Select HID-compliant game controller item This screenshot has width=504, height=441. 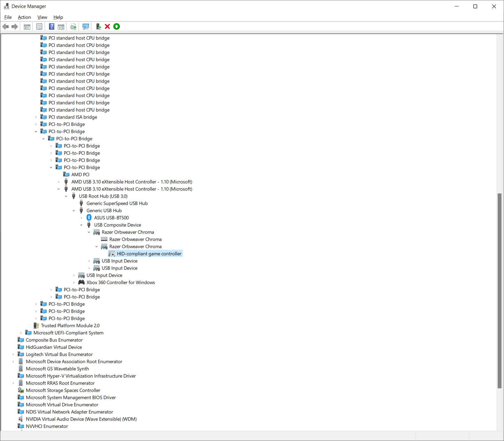pyautogui.click(x=149, y=254)
